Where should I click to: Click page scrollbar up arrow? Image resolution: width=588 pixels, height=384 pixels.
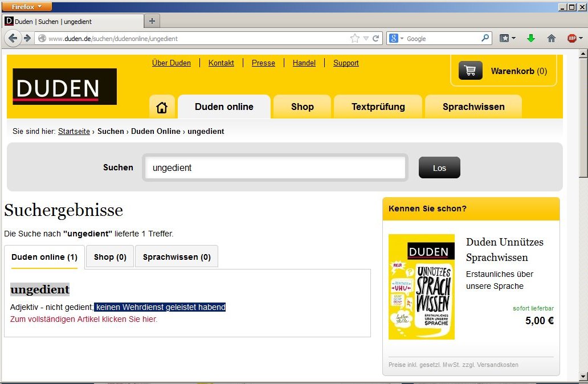pos(583,54)
